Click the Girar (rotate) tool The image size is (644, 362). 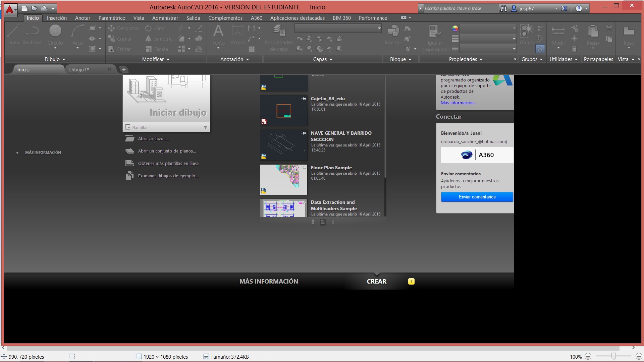[x=155, y=28]
